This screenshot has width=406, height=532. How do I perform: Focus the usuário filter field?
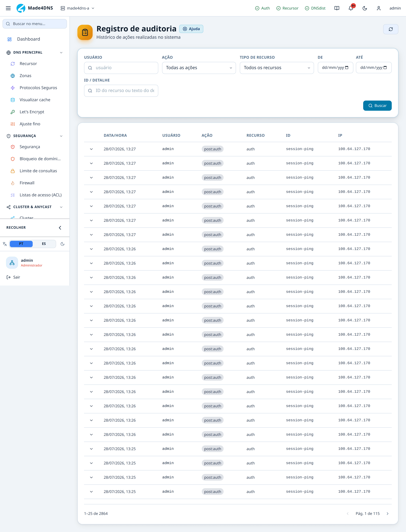[x=121, y=68]
